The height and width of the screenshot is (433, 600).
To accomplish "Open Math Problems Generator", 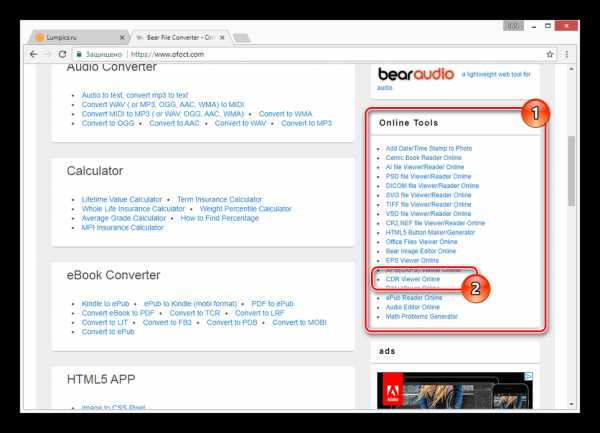I will [422, 316].
